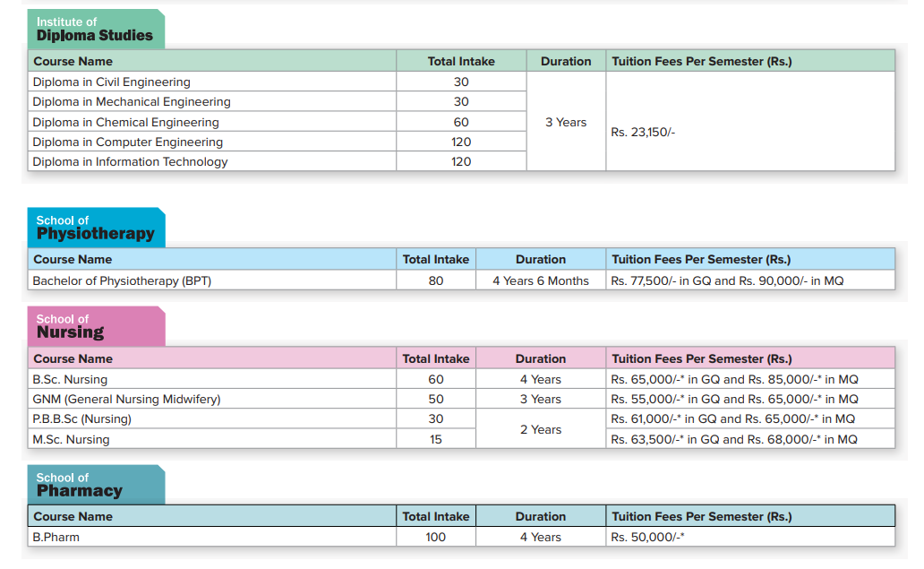The width and height of the screenshot is (924, 569).
Task: Click the '4 Years 6 Months' duration
Action: coord(541,280)
